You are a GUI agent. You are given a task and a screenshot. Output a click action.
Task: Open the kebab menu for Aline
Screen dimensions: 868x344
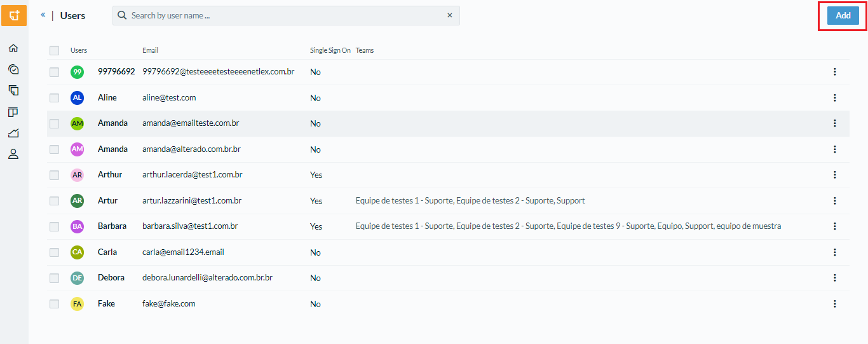click(835, 97)
